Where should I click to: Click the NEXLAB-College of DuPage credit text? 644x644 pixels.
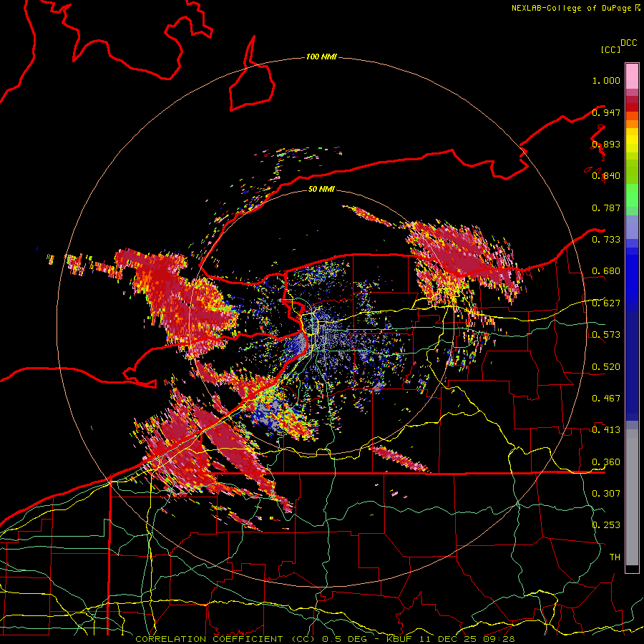571,8
